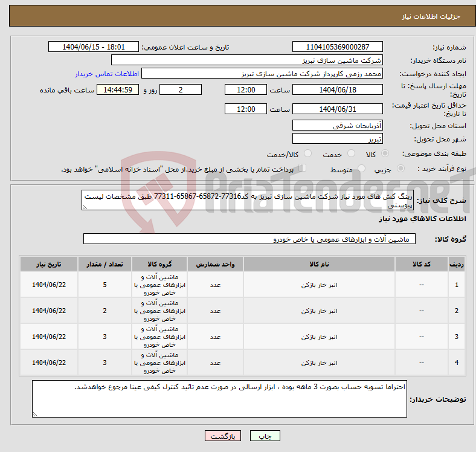Click item name انبر خار بازکن in row 1
The height and width of the screenshot is (452, 476).
click(x=319, y=285)
